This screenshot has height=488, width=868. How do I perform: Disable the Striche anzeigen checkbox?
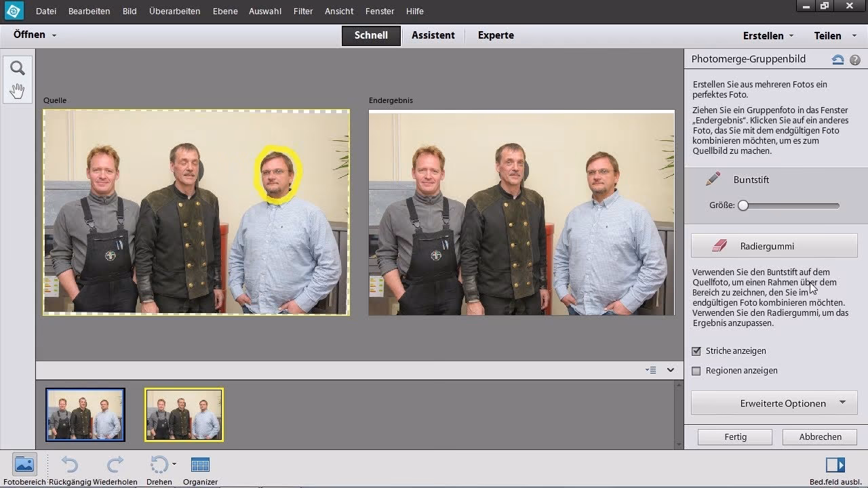[696, 351]
